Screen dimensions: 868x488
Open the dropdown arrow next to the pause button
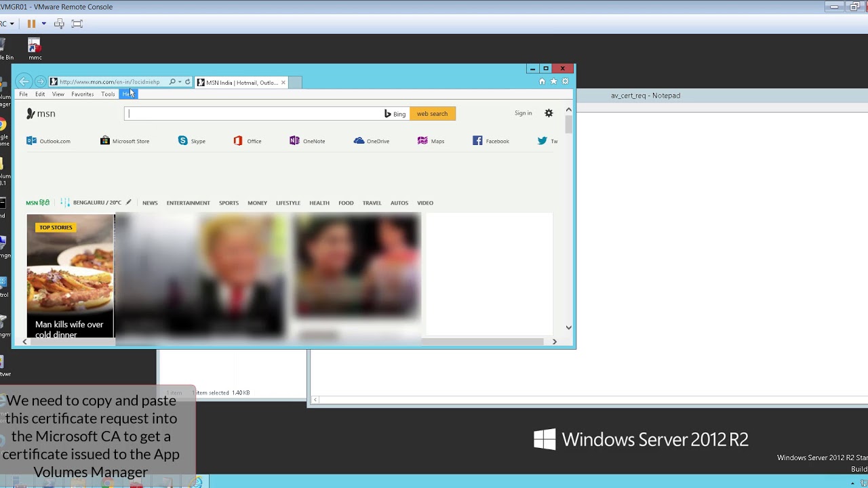pos(43,24)
